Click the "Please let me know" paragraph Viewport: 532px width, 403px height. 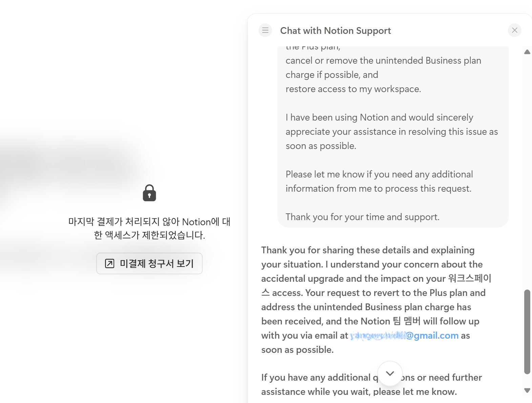(x=379, y=182)
